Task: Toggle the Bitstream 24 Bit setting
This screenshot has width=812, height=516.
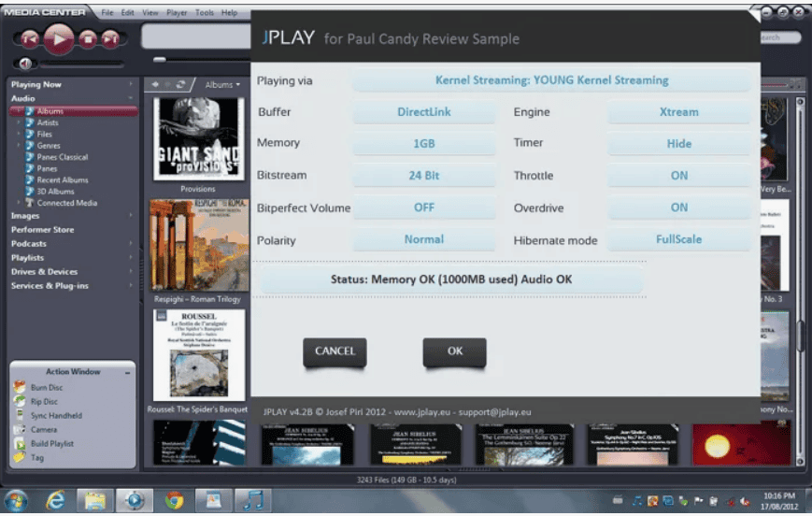Action: point(424,175)
